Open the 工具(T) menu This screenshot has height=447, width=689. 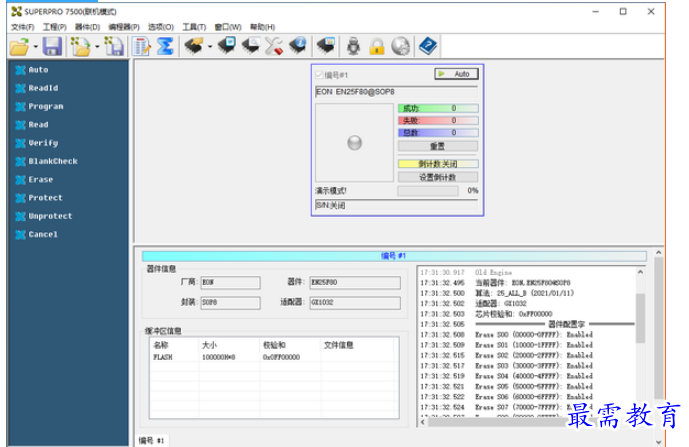tap(194, 27)
